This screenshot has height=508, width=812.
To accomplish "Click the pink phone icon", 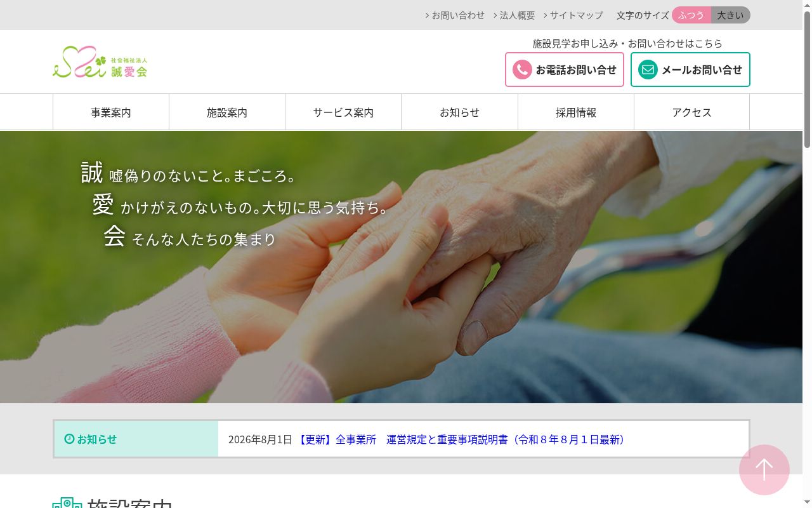I will pyautogui.click(x=522, y=70).
